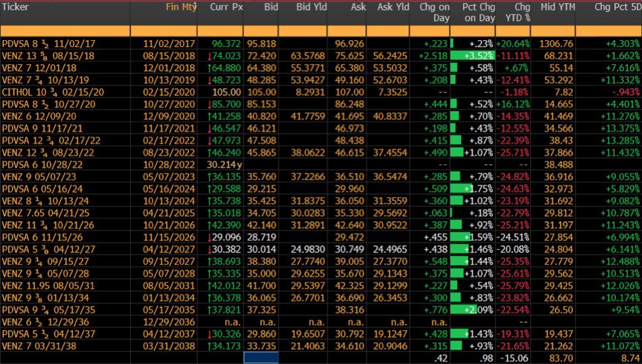Click the summary Mid YTM value 83.70

560,358
